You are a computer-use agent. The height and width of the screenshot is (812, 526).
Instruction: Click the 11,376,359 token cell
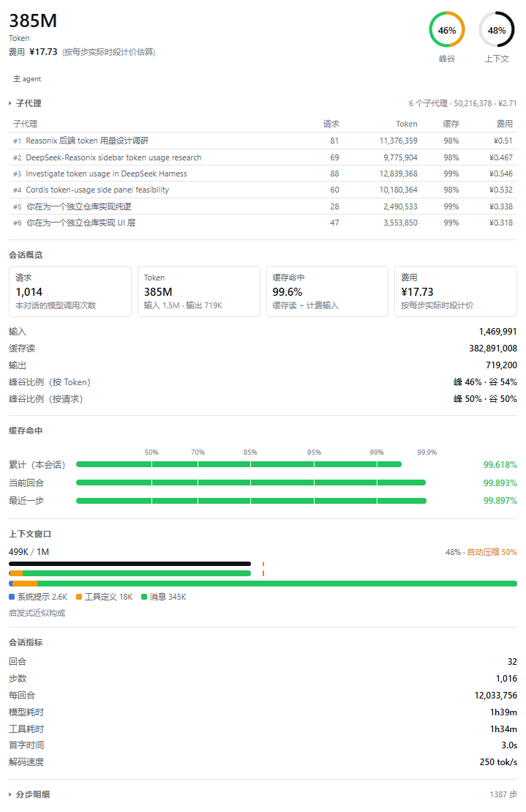point(398,141)
